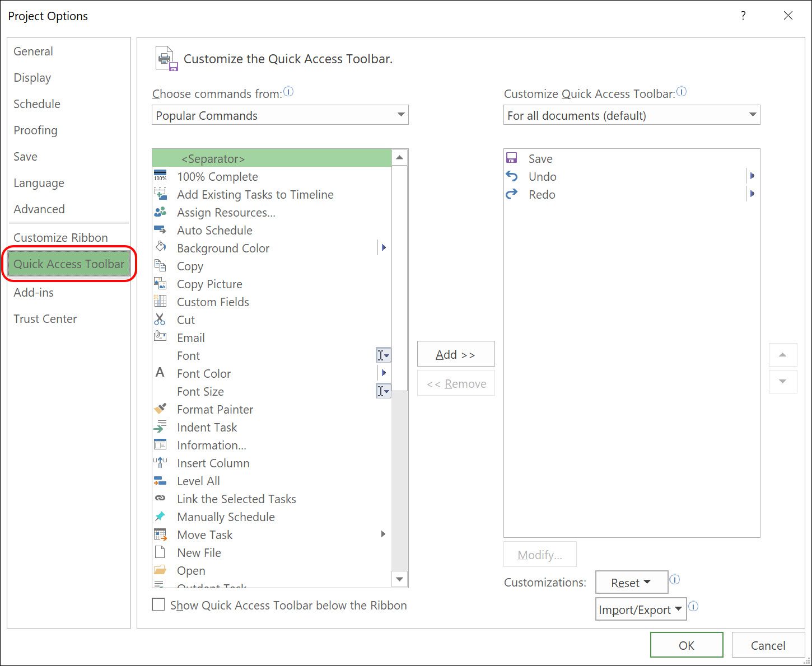Viewport: 812px width, 666px height.
Task: Open the Display options category
Action: (x=69, y=77)
